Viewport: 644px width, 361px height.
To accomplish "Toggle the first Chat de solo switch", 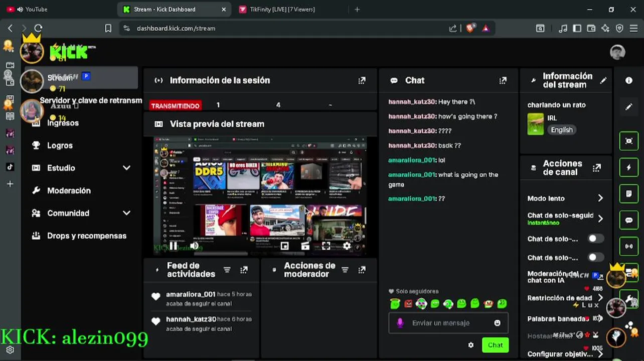I will (595, 239).
